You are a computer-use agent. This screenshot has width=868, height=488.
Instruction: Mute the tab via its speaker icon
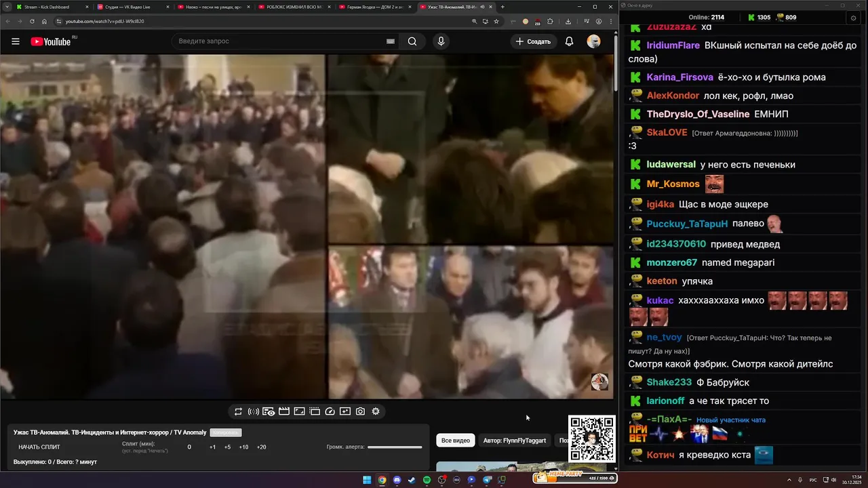[x=482, y=7]
